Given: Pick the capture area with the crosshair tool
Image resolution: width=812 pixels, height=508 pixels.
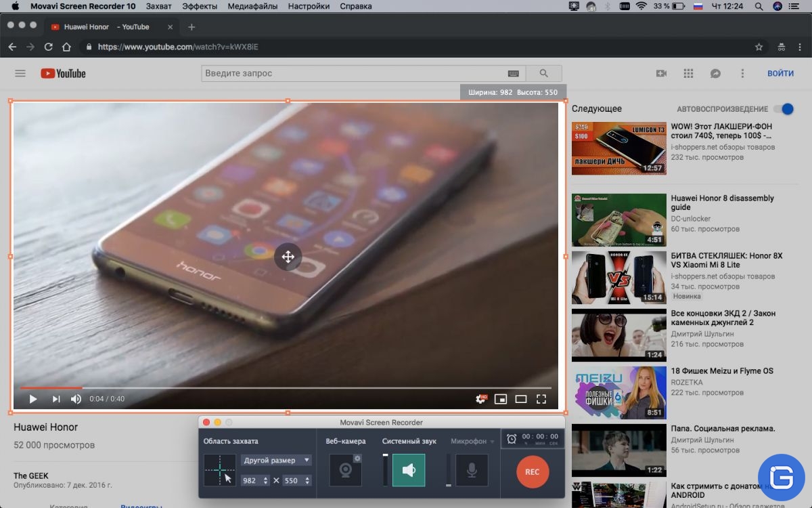Looking at the screenshot, I should click(x=220, y=470).
